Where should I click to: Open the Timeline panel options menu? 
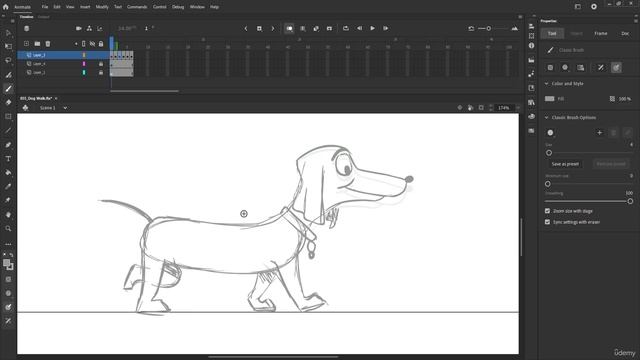tap(520, 17)
